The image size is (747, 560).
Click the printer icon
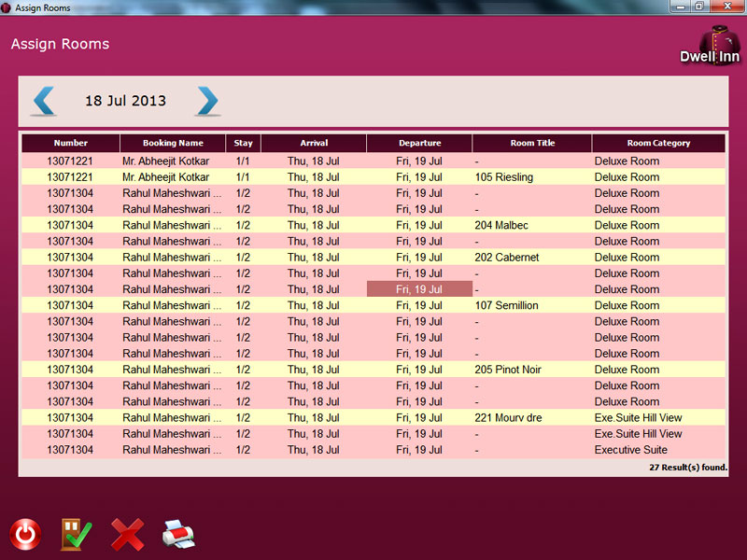pyautogui.click(x=178, y=534)
